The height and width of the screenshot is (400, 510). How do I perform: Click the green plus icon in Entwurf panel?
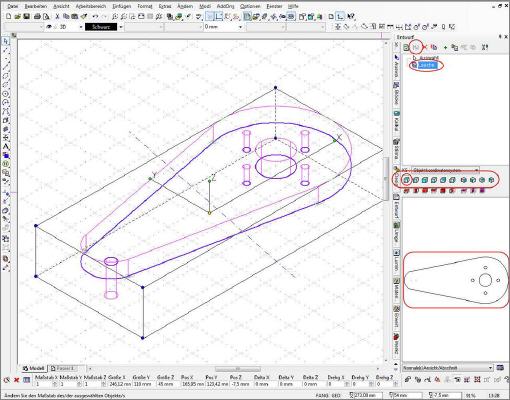tap(445, 48)
